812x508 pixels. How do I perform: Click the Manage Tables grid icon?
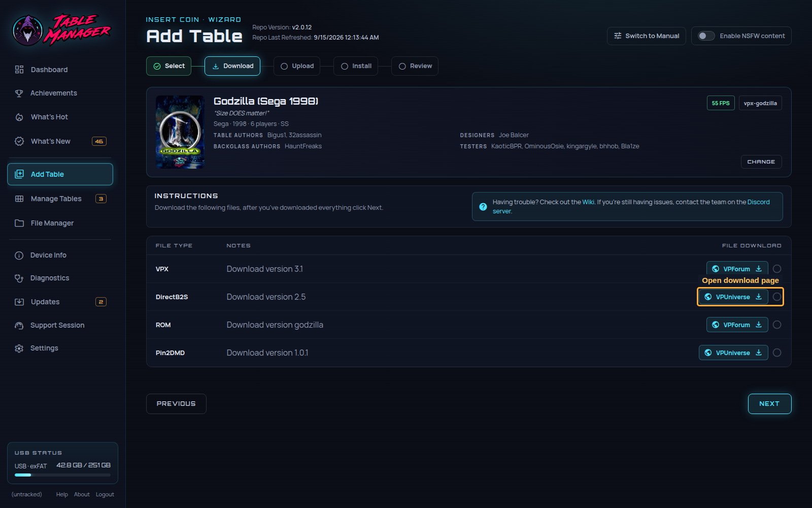(x=19, y=199)
